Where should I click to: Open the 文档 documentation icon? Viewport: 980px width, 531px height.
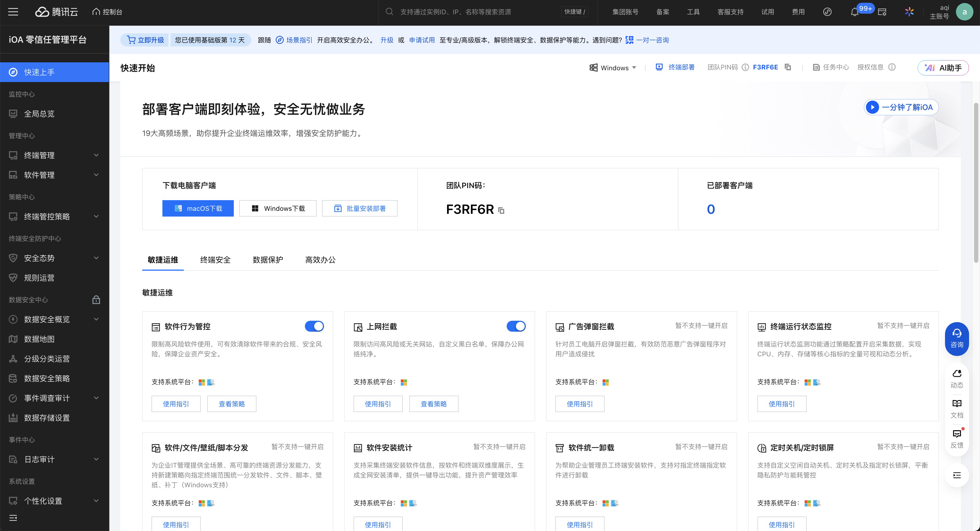[956, 409]
